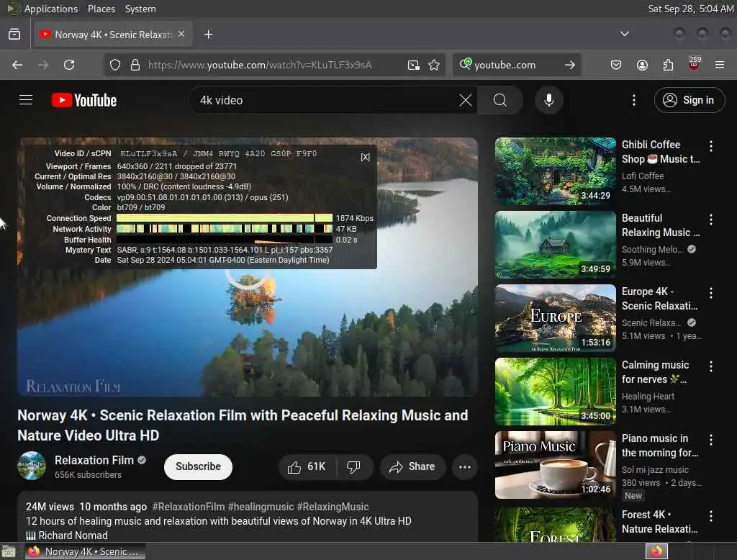Open Ghibli Coffee Shop video thumbnail
The height and width of the screenshot is (560, 737).
point(555,171)
